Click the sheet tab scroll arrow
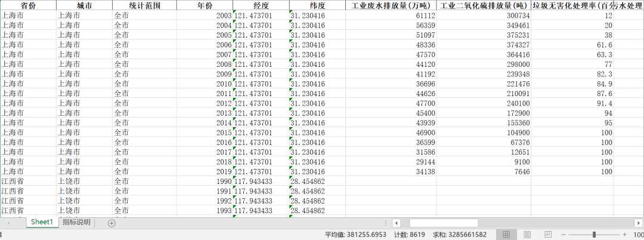Viewport: 644px width, 240px height. (9, 223)
